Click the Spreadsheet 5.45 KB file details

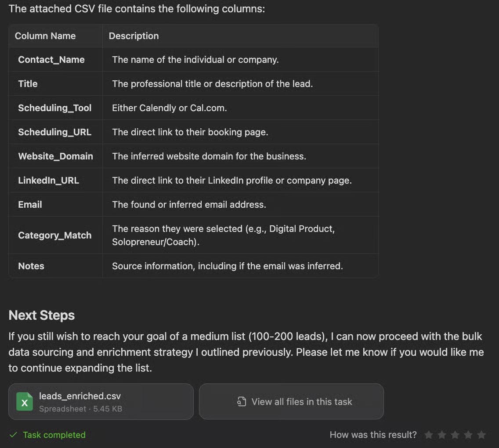click(80, 409)
